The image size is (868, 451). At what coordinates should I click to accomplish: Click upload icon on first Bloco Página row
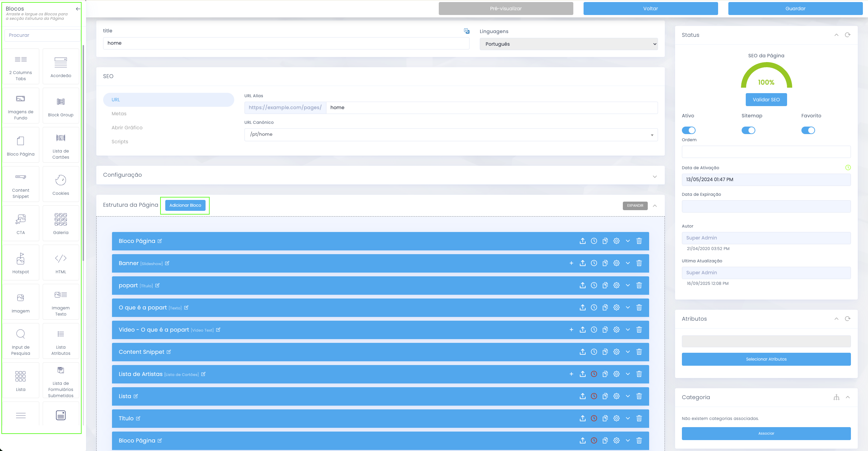(583, 241)
